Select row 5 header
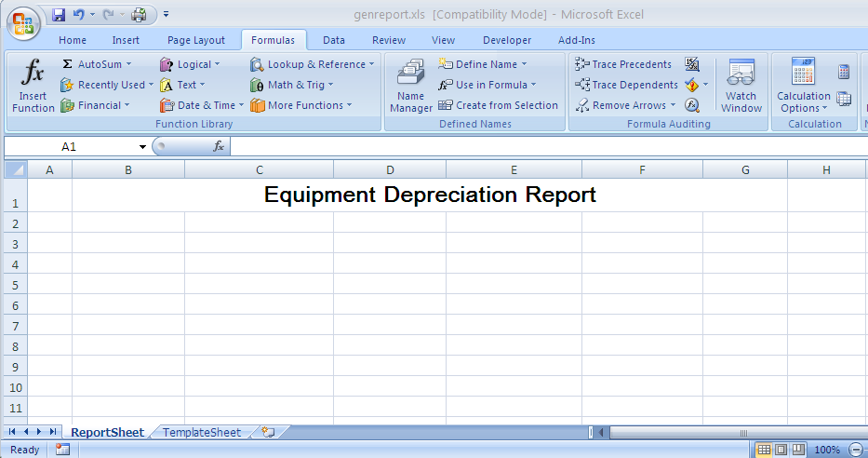The height and width of the screenshot is (458, 868). [16, 285]
